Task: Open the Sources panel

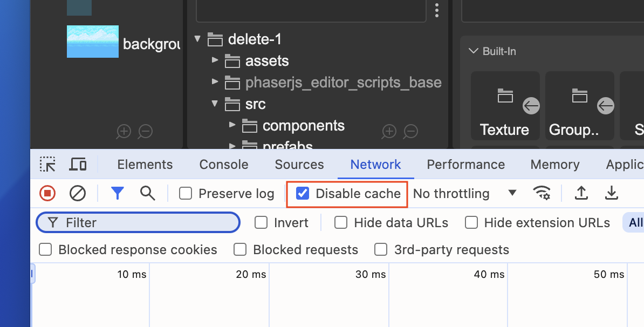Action: click(299, 164)
